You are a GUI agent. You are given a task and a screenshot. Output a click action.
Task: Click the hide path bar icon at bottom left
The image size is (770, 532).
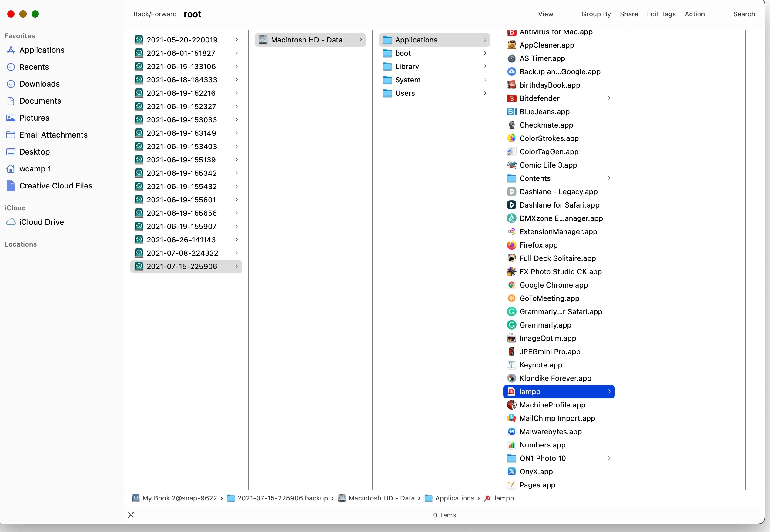pos(131,515)
